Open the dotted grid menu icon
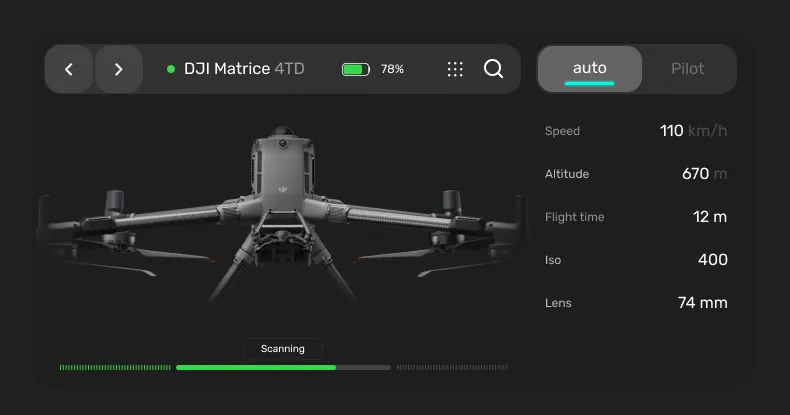This screenshot has height=415, width=790. (455, 69)
